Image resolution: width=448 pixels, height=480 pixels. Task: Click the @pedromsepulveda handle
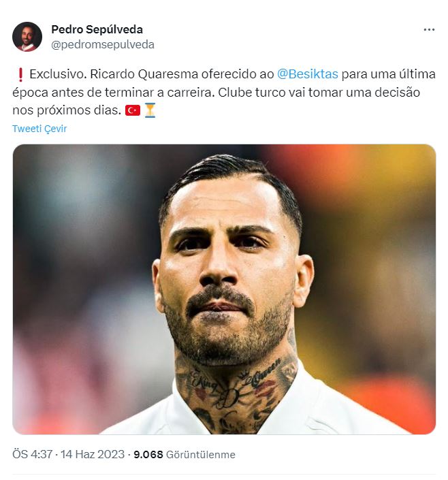(103, 45)
